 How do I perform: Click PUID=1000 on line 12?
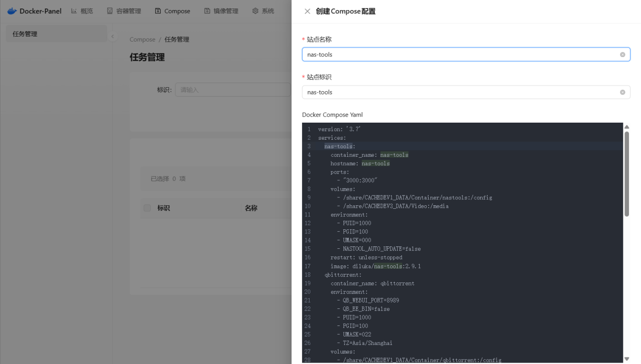click(354, 223)
